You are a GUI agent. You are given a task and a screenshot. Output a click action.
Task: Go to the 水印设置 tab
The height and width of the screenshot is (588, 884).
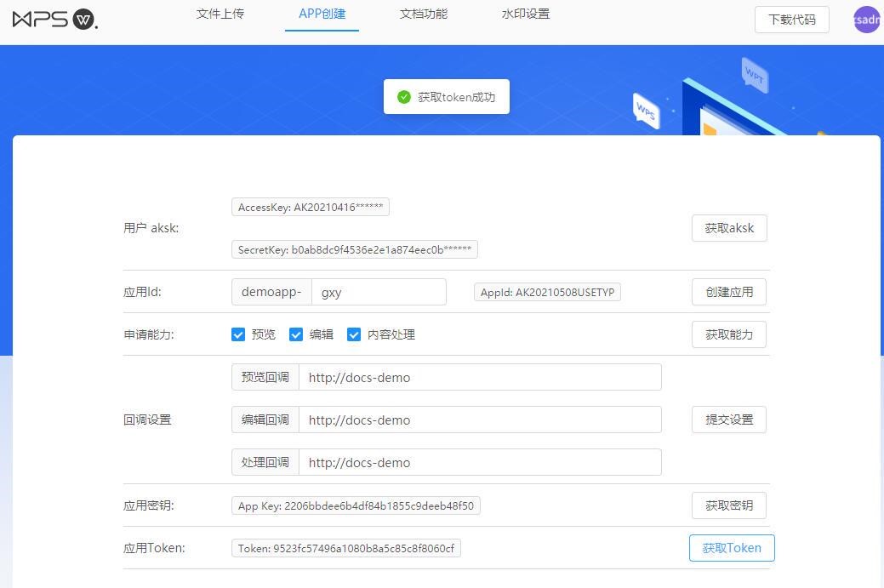(x=525, y=14)
